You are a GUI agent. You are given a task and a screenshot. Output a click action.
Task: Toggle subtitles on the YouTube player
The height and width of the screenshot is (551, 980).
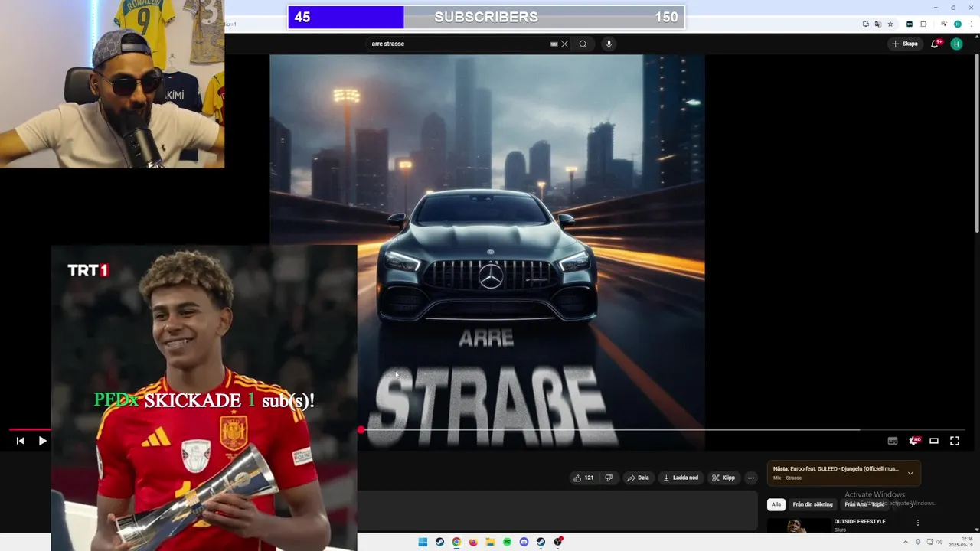point(893,441)
